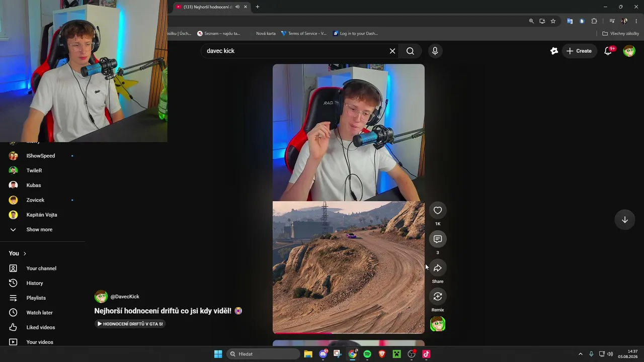The image size is (644, 362).
Task: Click the taskbar 'Hledat' search box
Action: pyautogui.click(x=263, y=354)
